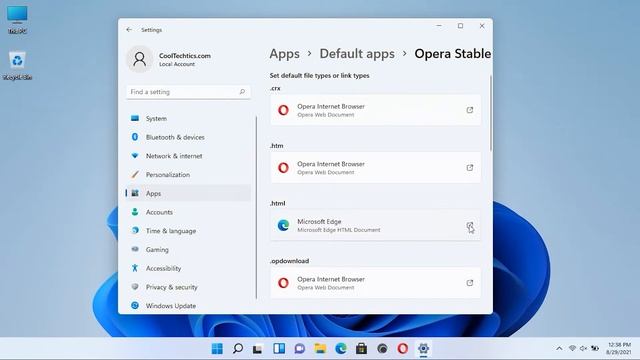
Task: Go to Time & language settings
Action: (x=188, y=231)
